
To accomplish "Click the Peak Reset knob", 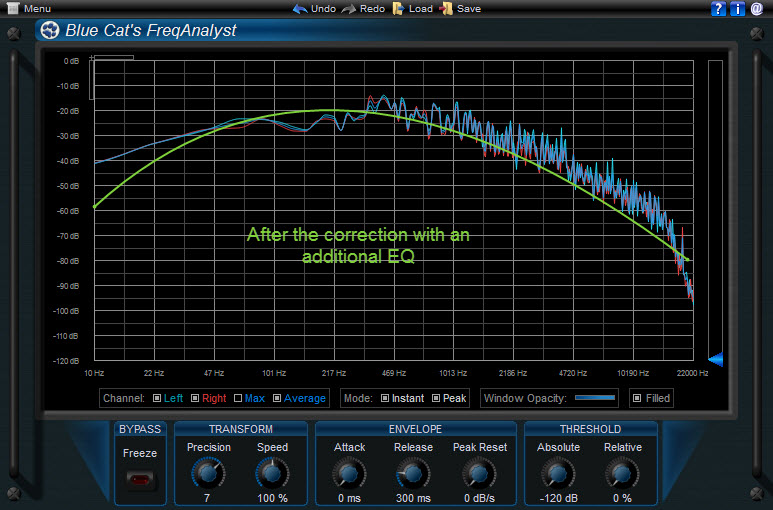I will click(x=479, y=473).
